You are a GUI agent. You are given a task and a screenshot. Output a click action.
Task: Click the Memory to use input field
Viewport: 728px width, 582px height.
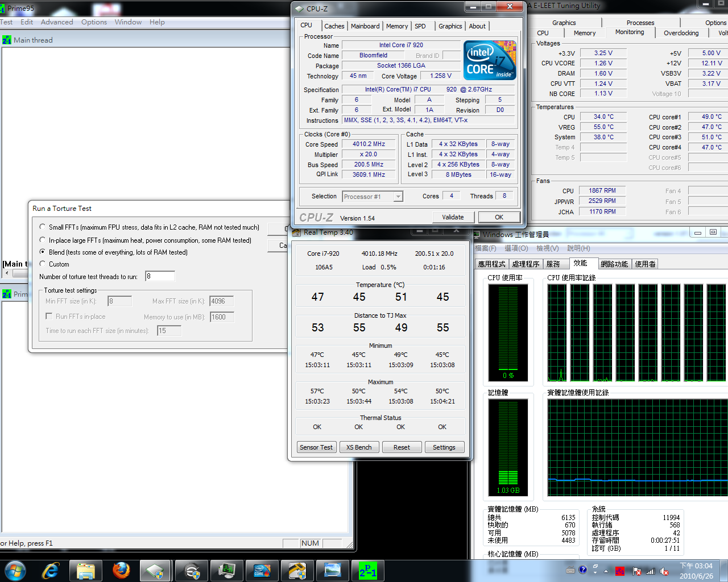click(222, 317)
